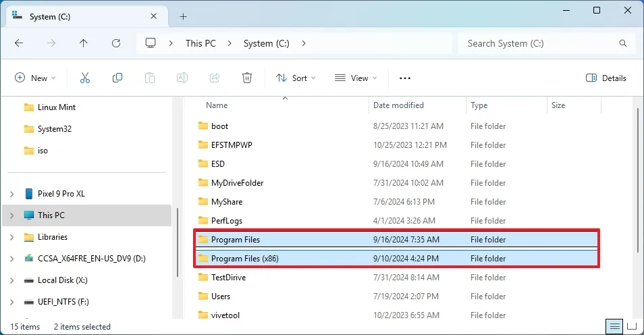Click chevron between This PC and System (C:)
This screenshot has height=335, width=644.
(x=230, y=43)
